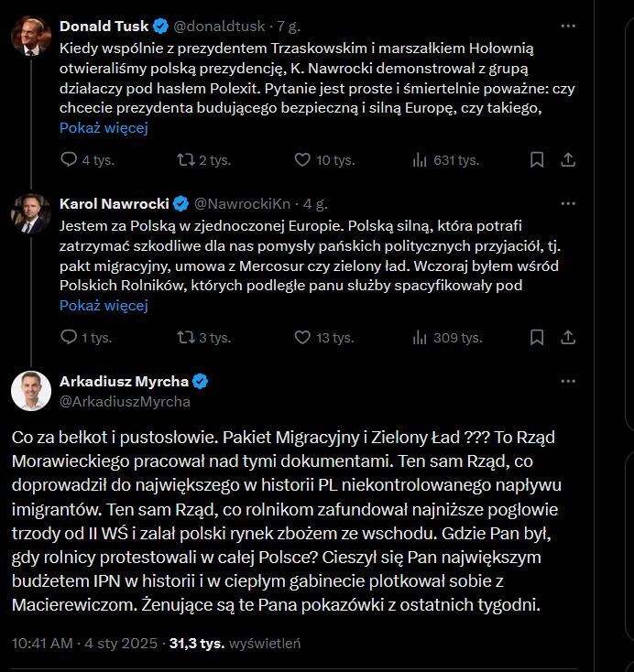Share Donald Tusk's tweet
This screenshot has height=672, width=634.
click(568, 159)
